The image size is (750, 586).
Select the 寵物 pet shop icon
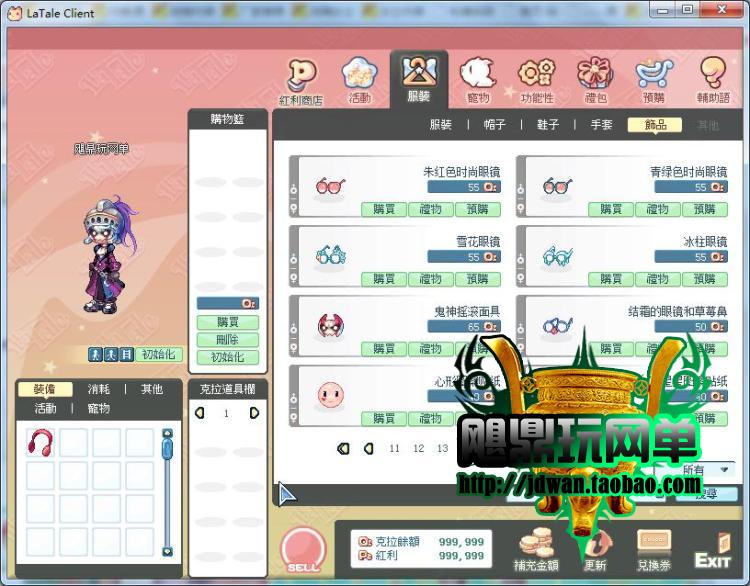pos(478,78)
